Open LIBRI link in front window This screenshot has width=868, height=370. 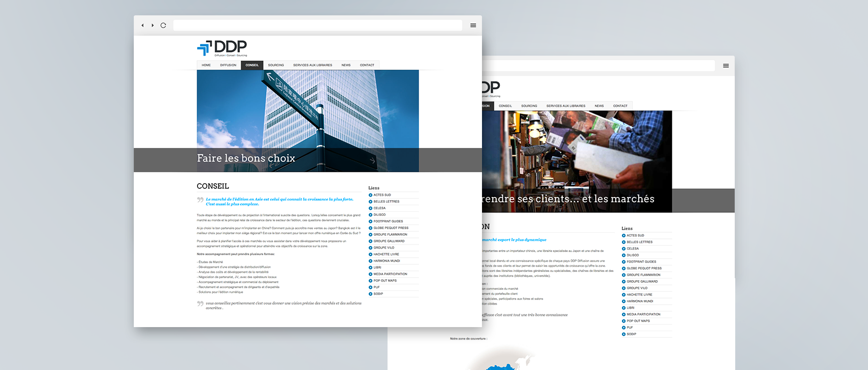tap(377, 267)
